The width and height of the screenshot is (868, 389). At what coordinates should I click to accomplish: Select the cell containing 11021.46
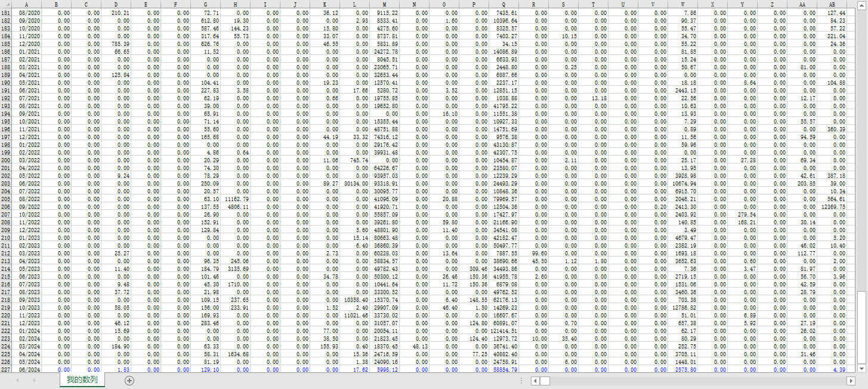click(x=355, y=315)
